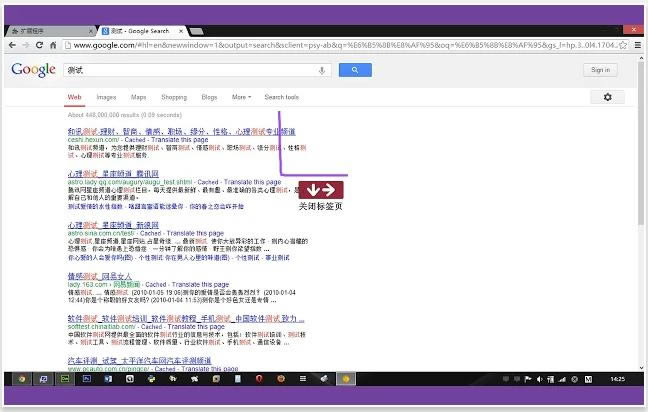Open Cached link for softtest.chinaitlab.com result

click(x=152, y=326)
